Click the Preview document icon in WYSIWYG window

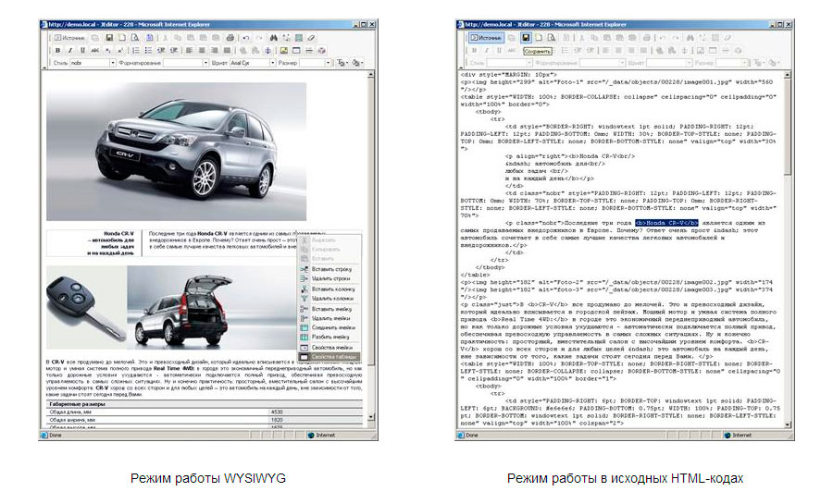134,38
